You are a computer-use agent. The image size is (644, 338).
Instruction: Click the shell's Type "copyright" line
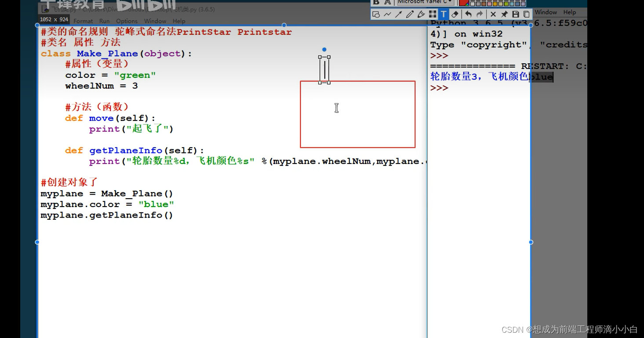point(508,45)
